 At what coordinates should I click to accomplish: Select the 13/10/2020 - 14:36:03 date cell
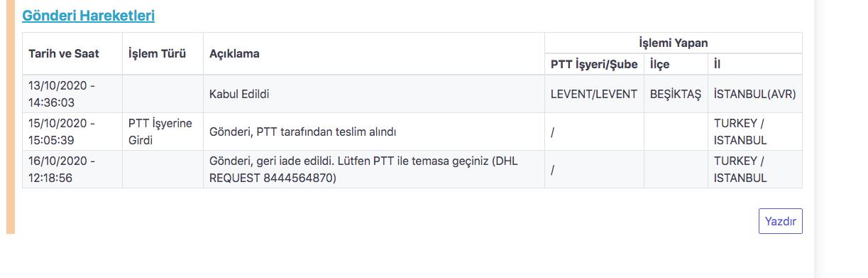coord(72,94)
